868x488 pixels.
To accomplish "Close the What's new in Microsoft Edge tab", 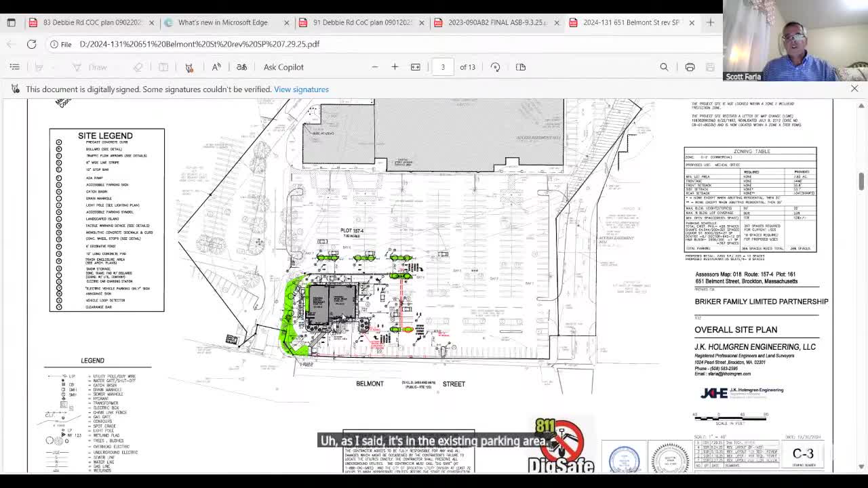I will (286, 22).
